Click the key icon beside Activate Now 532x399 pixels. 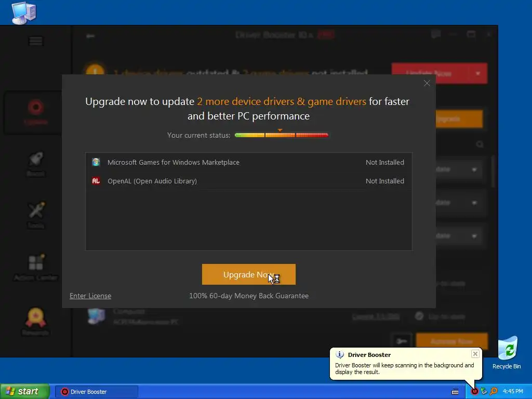point(402,341)
